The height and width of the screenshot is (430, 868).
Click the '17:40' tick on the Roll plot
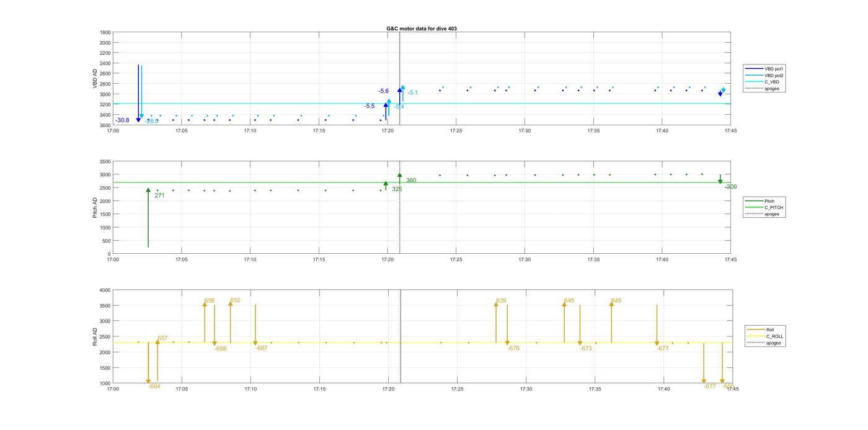pyautogui.click(x=663, y=389)
